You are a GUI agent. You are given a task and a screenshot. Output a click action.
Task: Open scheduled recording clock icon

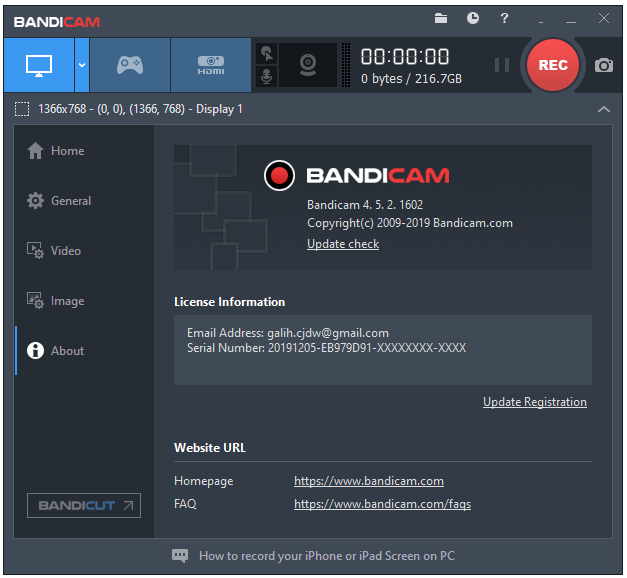tap(473, 18)
